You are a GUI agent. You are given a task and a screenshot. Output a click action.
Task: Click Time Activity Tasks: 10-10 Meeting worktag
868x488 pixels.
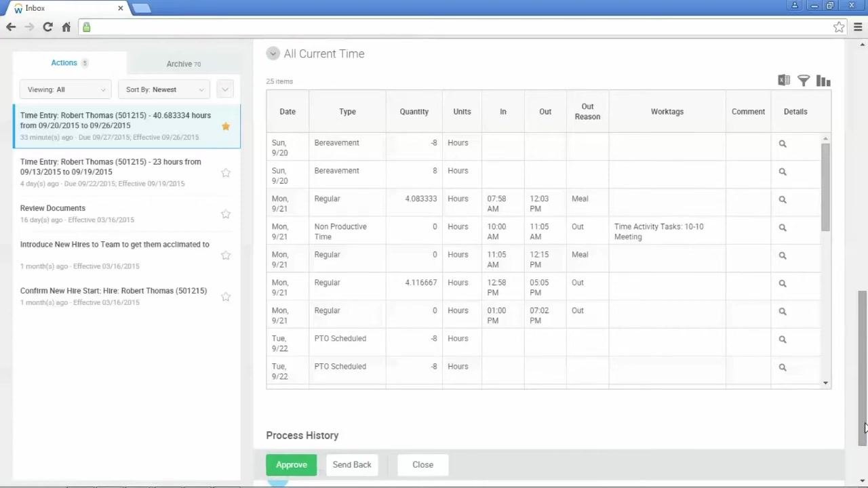click(x=658, y=232)
